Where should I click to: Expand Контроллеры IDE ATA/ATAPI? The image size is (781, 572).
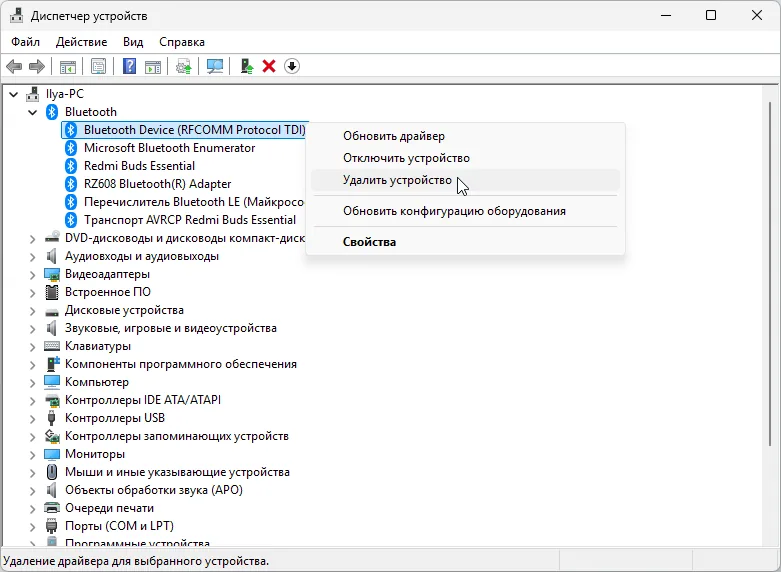click(x=32, y=400)
